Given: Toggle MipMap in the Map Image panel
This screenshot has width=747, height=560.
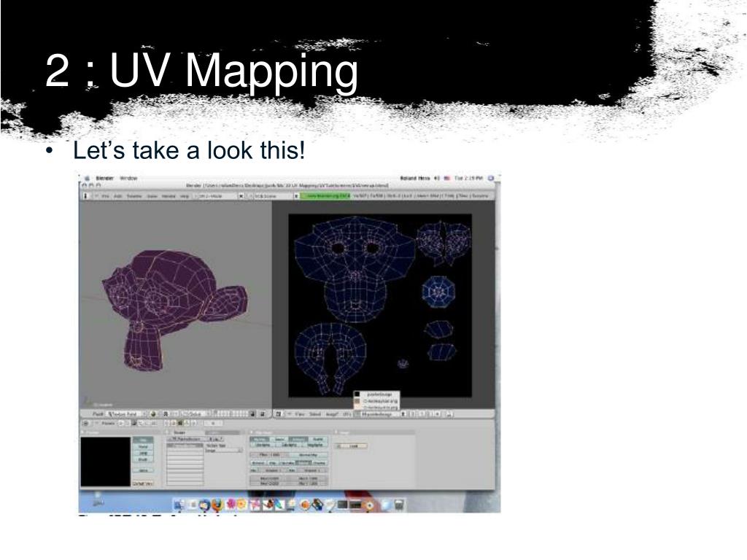Looking at the screenshot, I should 258,439.
